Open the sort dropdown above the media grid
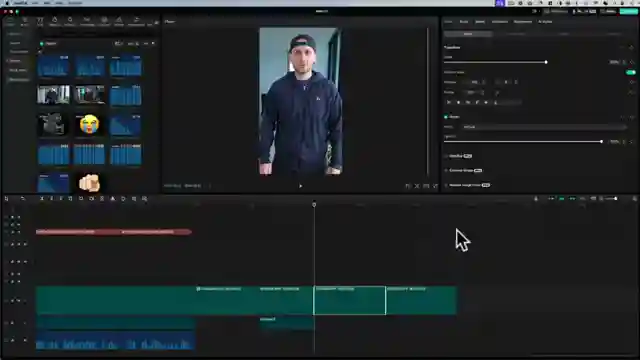The height and width of the screenshot is (360, 640). (x=133, y=43)
